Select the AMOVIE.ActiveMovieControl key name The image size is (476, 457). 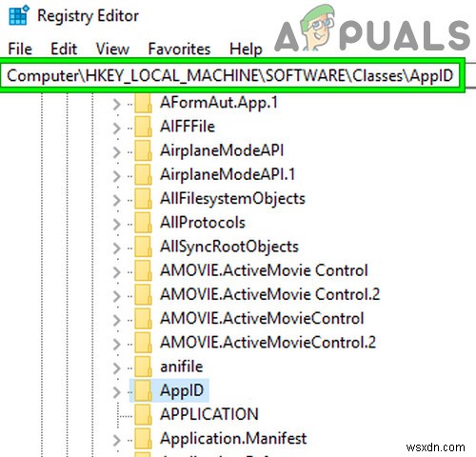[262, 319]
